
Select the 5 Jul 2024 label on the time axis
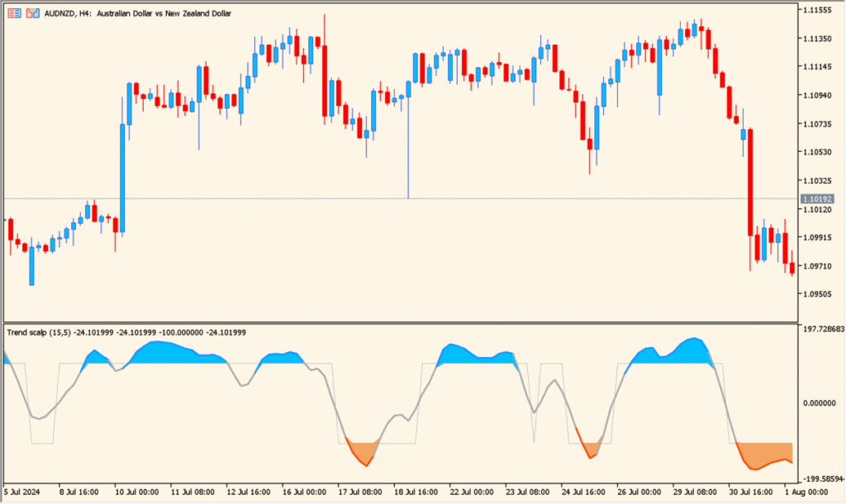[x=21, y=492]
